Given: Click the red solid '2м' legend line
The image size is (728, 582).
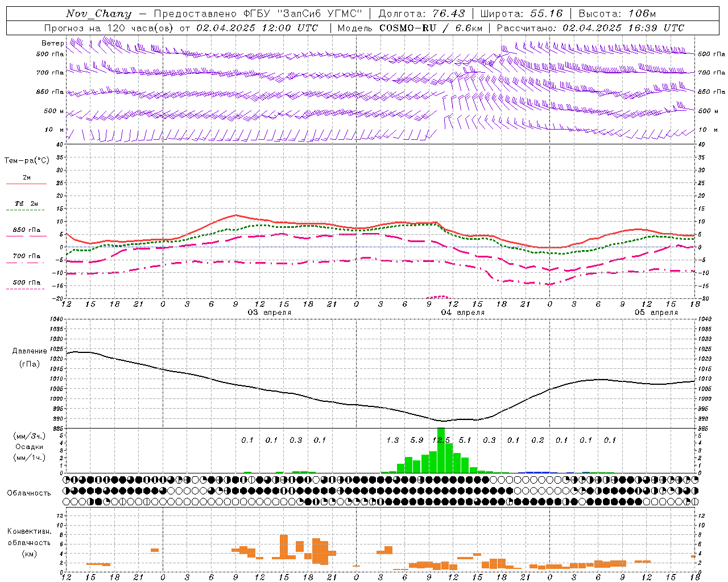Looking at the screenshot, I should pyautogui.click(x=26, y=184).
